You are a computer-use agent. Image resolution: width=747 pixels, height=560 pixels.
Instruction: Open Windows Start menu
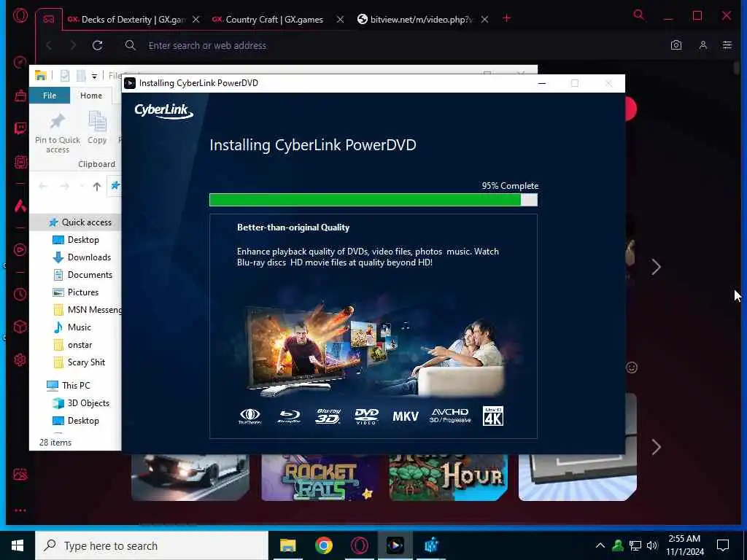[x=18, y=545]
